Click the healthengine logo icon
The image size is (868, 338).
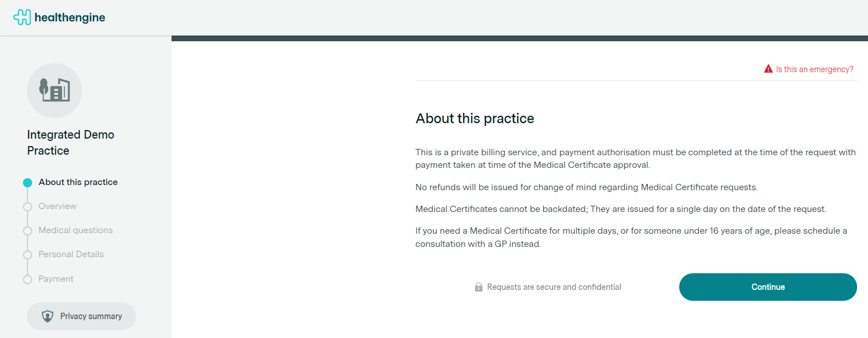(x=22, y=17)
